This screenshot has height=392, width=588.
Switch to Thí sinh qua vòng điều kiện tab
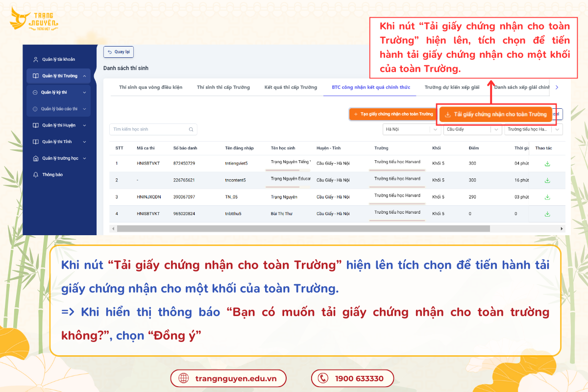[150, 87]
